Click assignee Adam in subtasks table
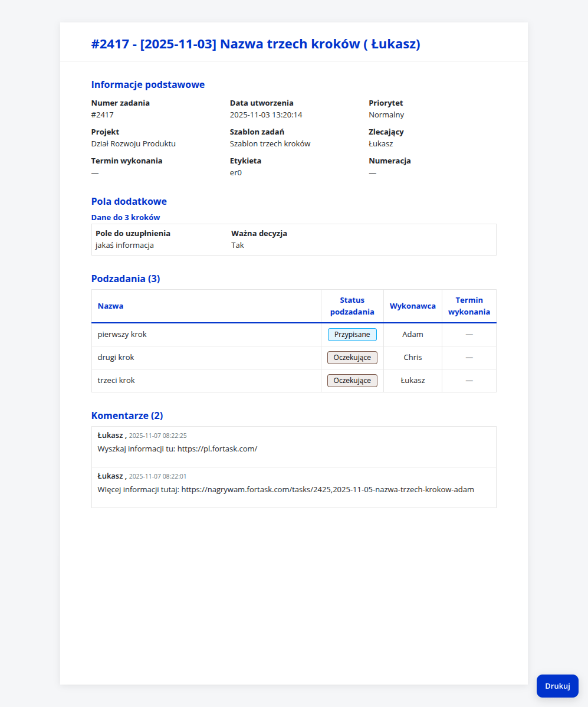Screen dimensions: 588x707 pyautogui.click(x=412, y=335)
